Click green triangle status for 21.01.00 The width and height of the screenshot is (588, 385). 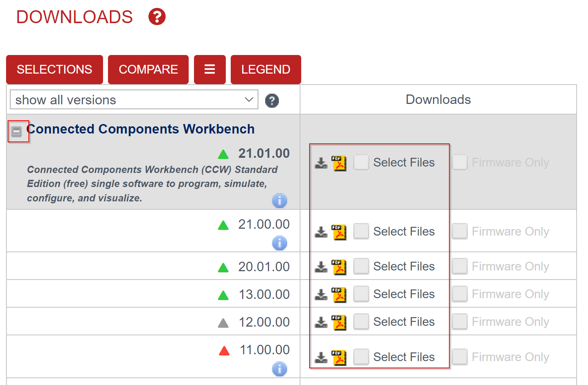224,154
